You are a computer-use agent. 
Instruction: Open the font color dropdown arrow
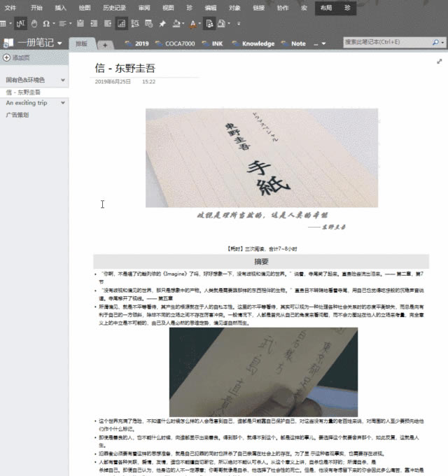click(199, 23)
